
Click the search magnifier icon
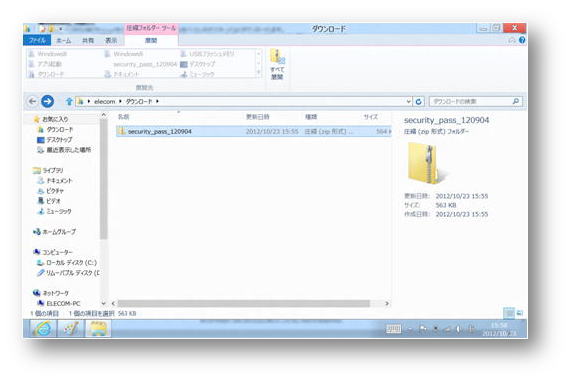point(516,101)
